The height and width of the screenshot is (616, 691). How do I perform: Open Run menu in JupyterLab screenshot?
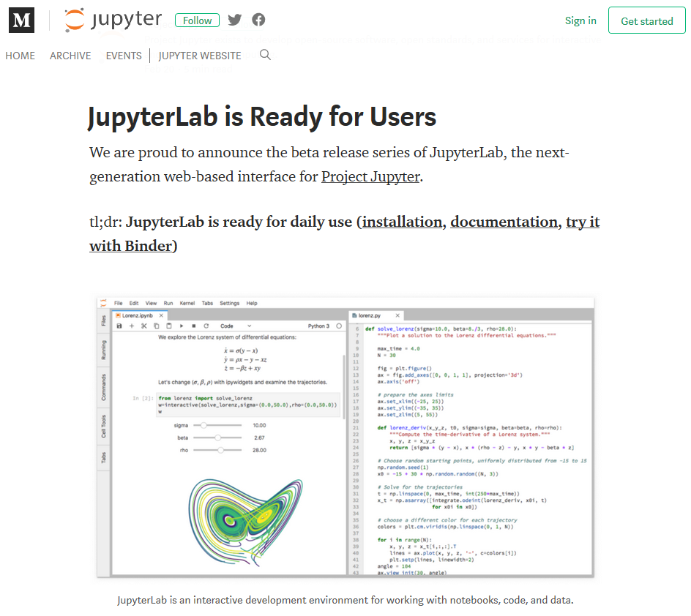pyautogui.click(x=168, y=304)
